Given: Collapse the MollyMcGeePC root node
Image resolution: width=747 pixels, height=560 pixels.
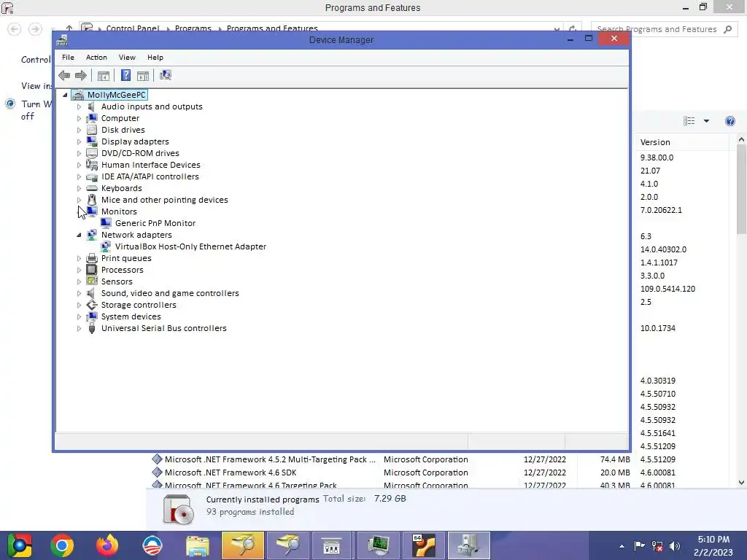Looking at the screenshot, I should [x=65, y=95].
